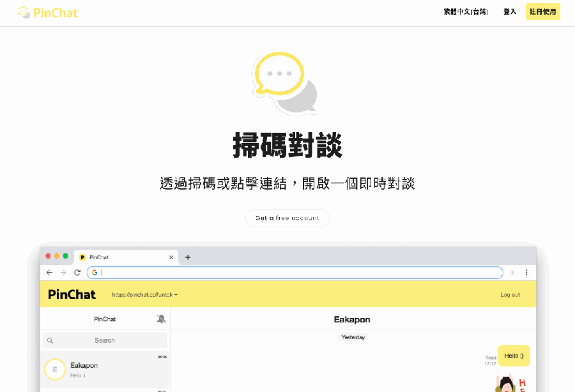Toggle the muted bell notification icon
The image size is (575, 392).
point(161,319)
